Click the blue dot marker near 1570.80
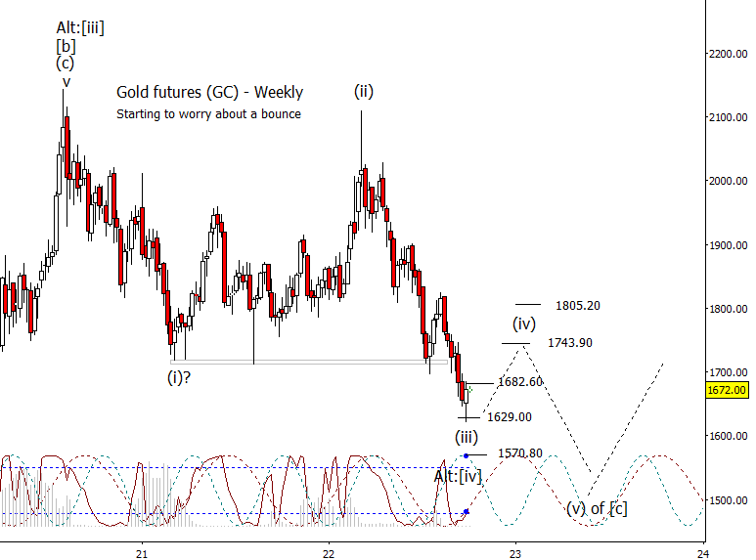Viewport: 756px width, 560px height. pos(466,455)
